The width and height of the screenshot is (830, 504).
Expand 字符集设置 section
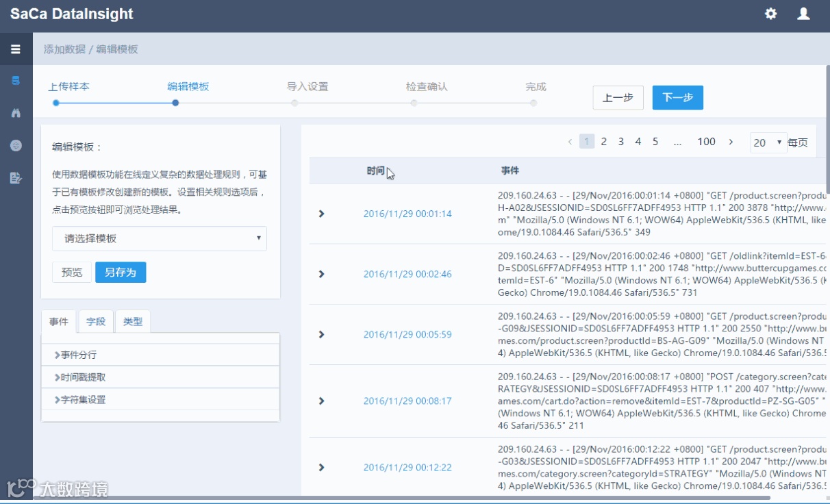click(x=160, y=399)
